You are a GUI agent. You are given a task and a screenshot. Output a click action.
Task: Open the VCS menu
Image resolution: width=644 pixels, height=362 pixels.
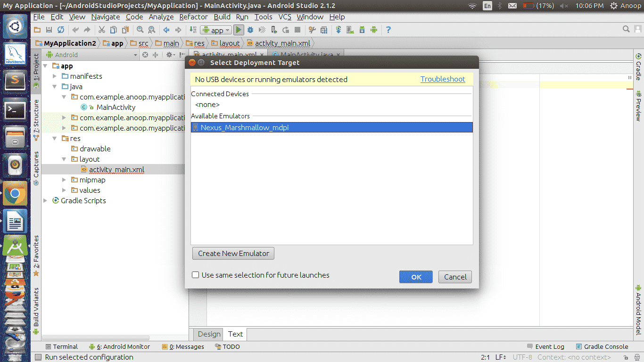pos(285,16)
